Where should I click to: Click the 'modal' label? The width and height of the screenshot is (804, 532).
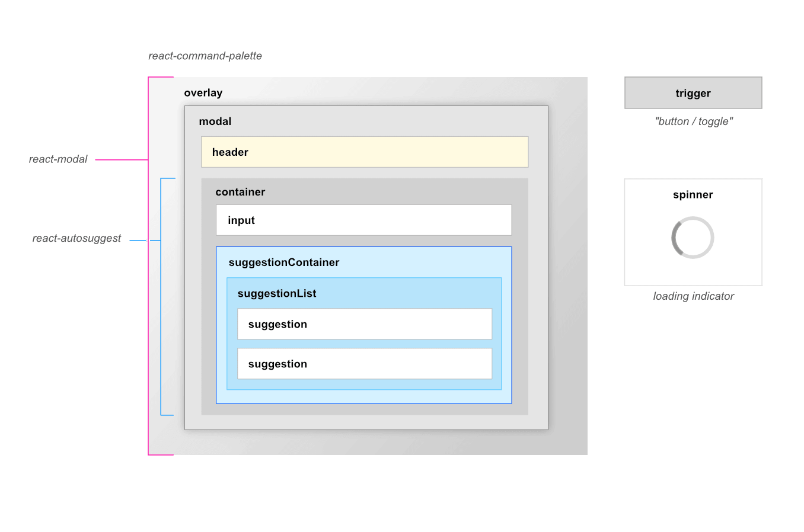click(x=215, y=121)
